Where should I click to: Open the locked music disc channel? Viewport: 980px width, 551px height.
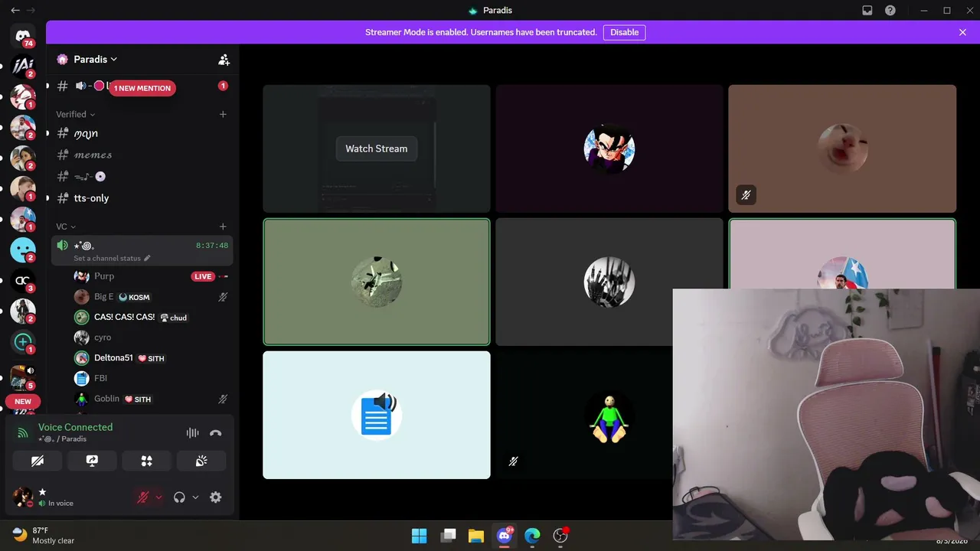pos(142,177)
